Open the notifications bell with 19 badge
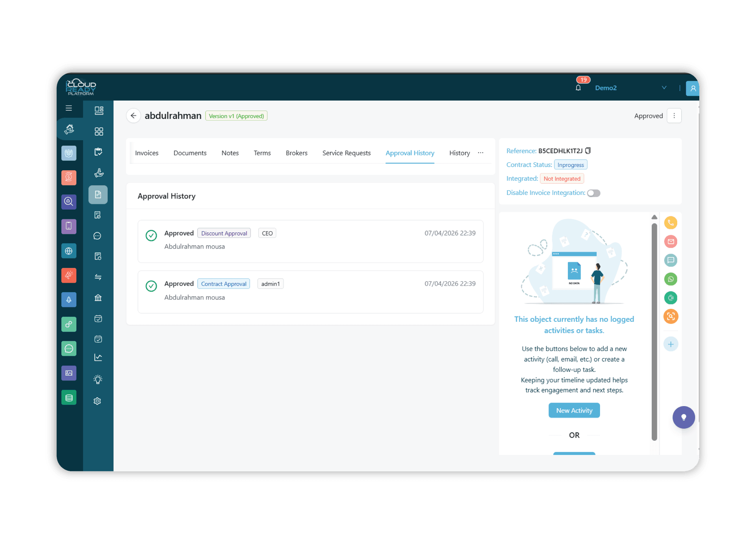 578,87
